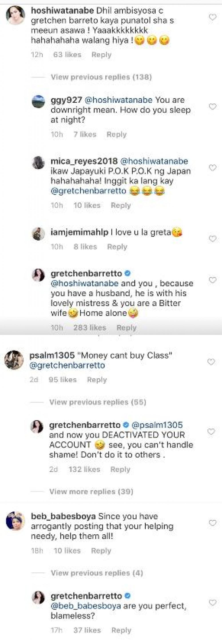Screen dimensions: 222x644
Task: Heart gretchenbarretto's 'are you perfect' reply
Action: [x=212, y=603]
